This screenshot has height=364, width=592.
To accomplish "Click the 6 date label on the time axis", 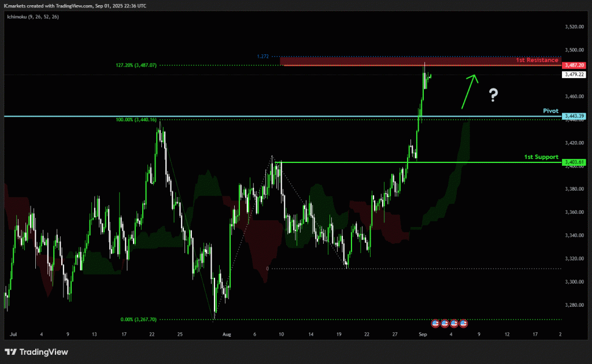I will pos(255,334).
